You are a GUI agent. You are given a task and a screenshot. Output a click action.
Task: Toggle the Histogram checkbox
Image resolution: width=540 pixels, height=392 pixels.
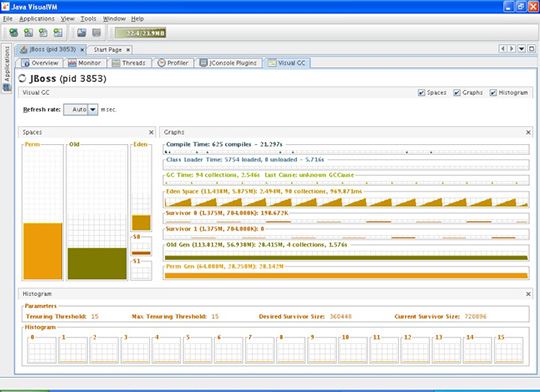point(493,93)
